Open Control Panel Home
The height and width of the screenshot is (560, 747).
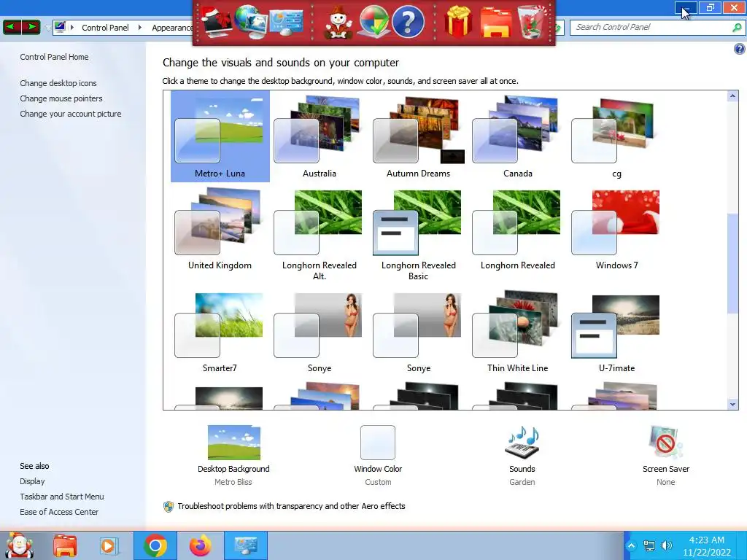[x=54, y=57]
